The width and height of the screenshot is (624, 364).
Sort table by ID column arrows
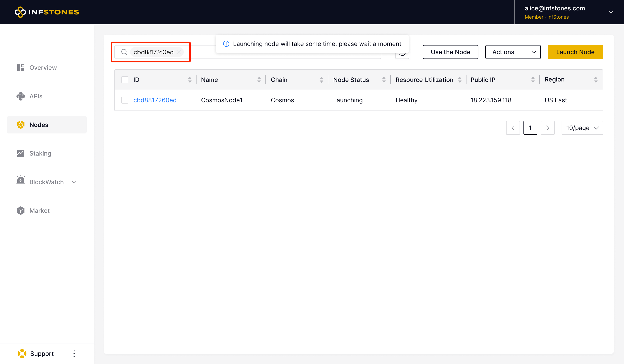(190, 80)
